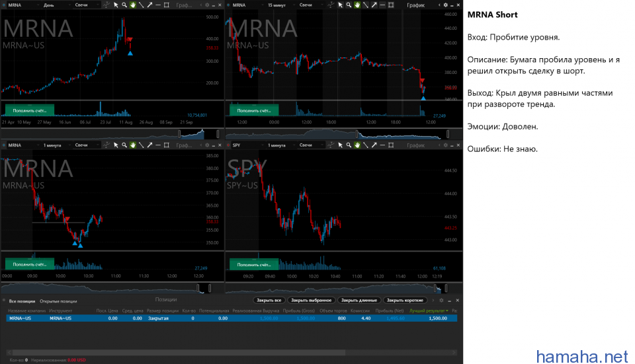Expand previous arrow in 15-minute chart header
This screenshot has width=635, height=364.
click(x=439, y=5)
